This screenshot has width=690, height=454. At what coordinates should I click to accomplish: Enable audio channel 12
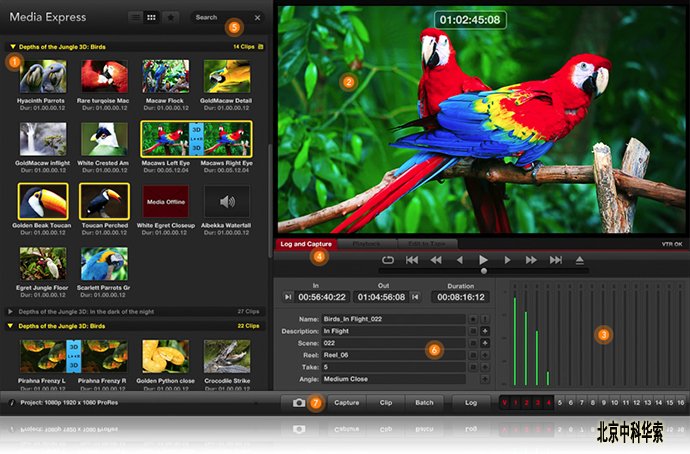click(x=636, y=403)
